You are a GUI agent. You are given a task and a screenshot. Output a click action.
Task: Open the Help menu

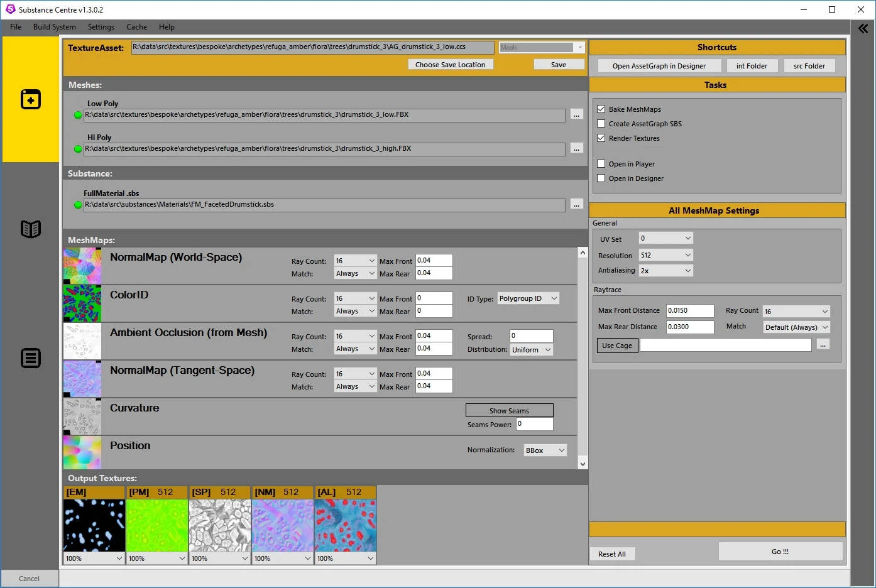coord(167,27)
